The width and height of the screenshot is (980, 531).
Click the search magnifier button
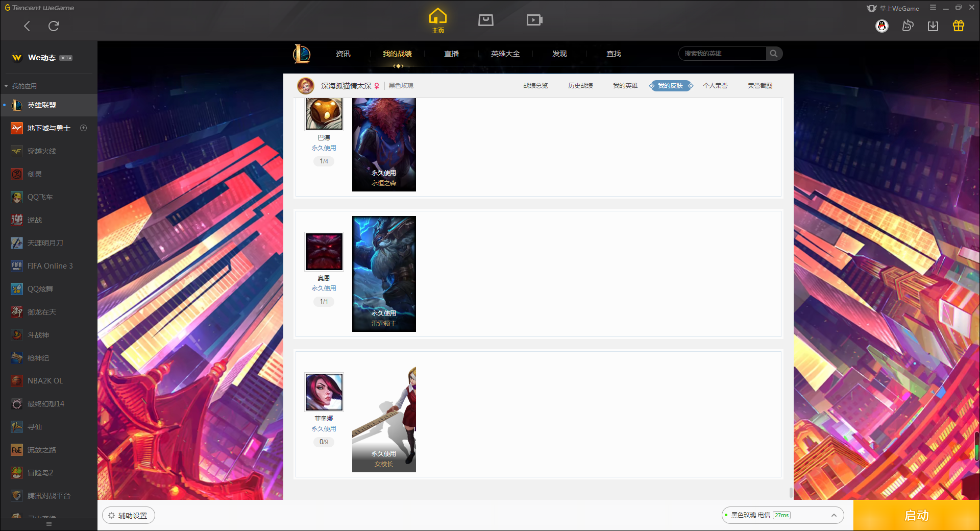774,54
